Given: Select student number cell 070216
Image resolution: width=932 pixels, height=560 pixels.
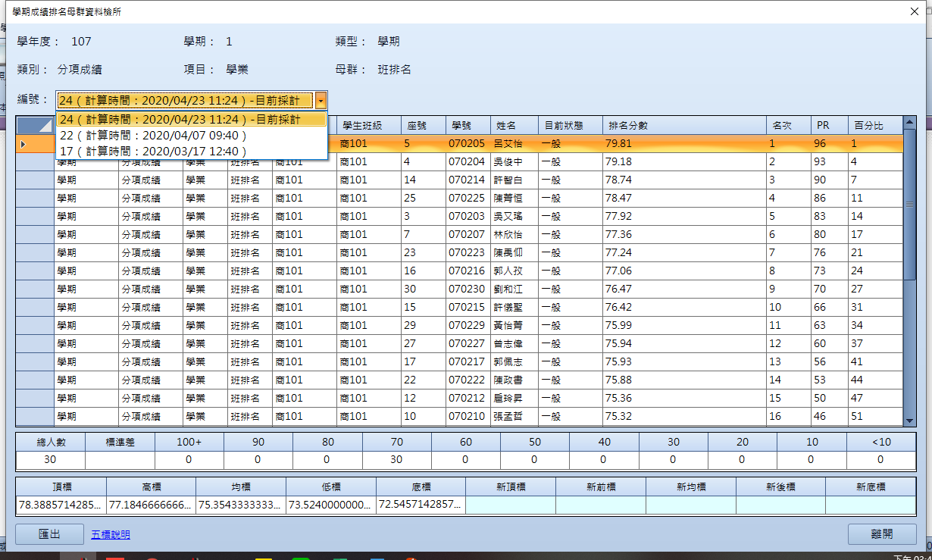Looking at the screenshot, I should point(469,271).
